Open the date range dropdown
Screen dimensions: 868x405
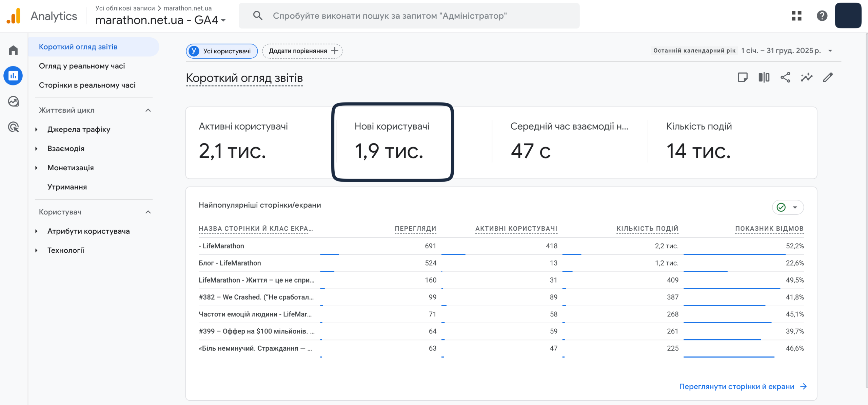[830, 51]
